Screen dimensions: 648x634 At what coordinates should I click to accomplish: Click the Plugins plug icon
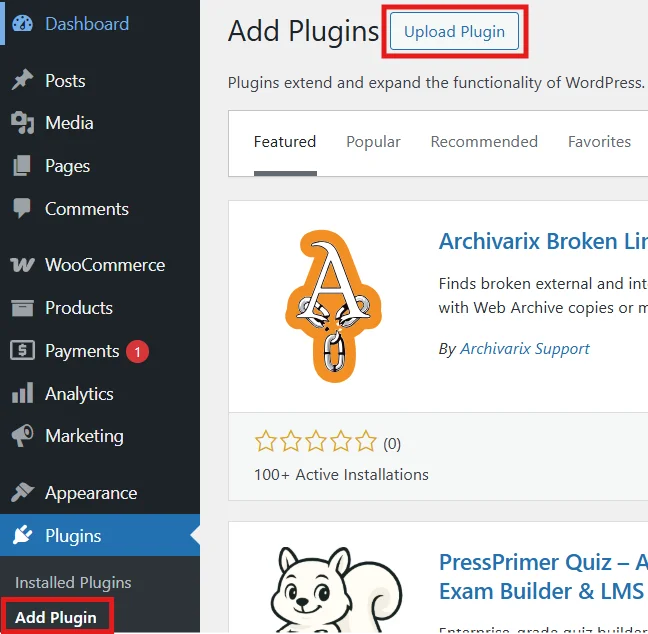tap(22, 535)
